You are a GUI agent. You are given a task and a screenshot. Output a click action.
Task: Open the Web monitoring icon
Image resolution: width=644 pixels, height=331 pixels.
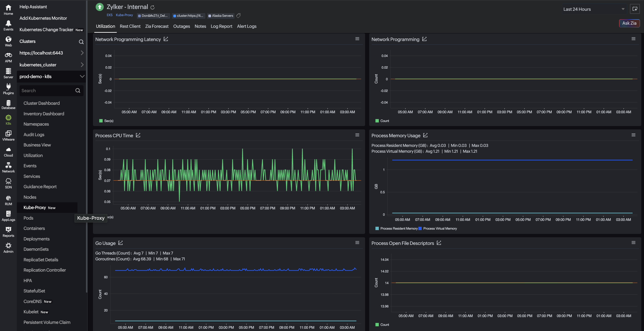(8, 39)
